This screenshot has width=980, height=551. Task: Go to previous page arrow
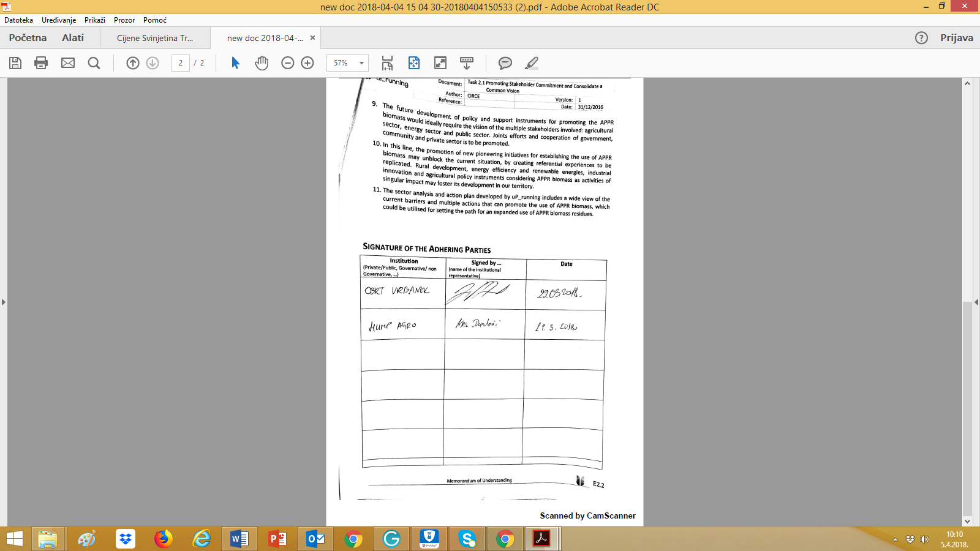[x=133, y=63]
